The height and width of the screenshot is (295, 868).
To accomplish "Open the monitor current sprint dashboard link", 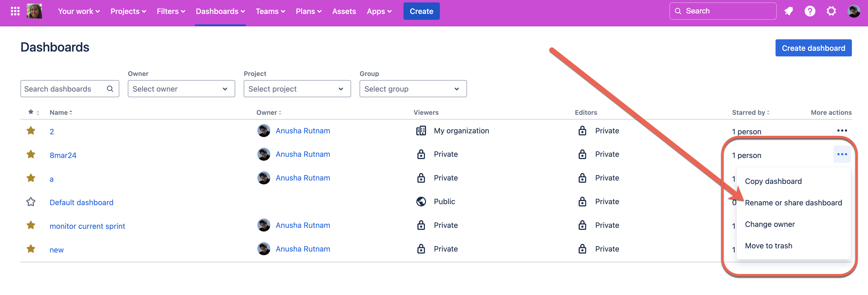I will [87, 226].
